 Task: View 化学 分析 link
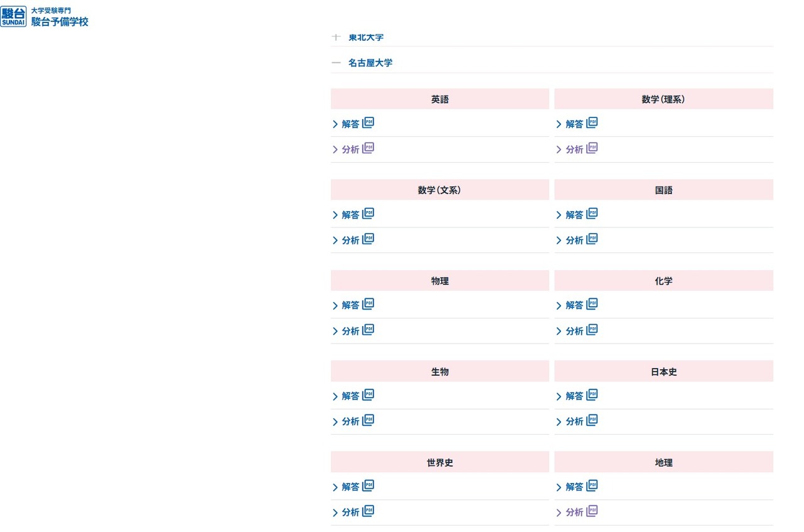click(574, 331)
